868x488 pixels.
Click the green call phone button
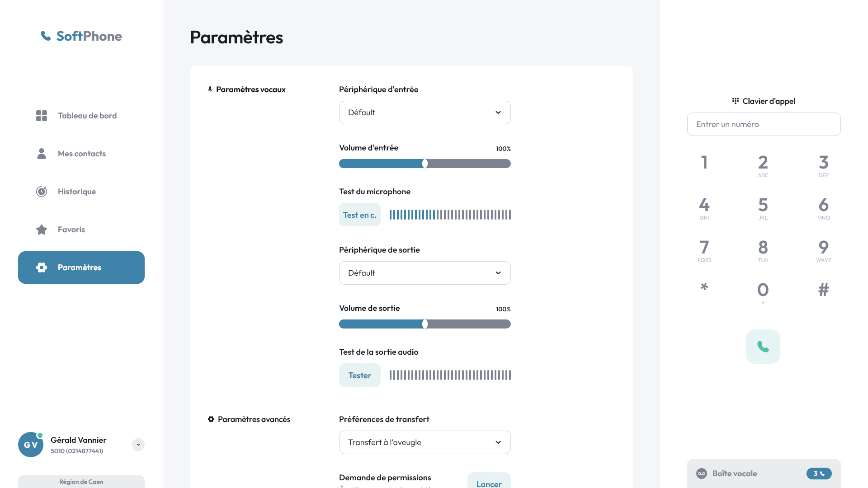(763, 347)
